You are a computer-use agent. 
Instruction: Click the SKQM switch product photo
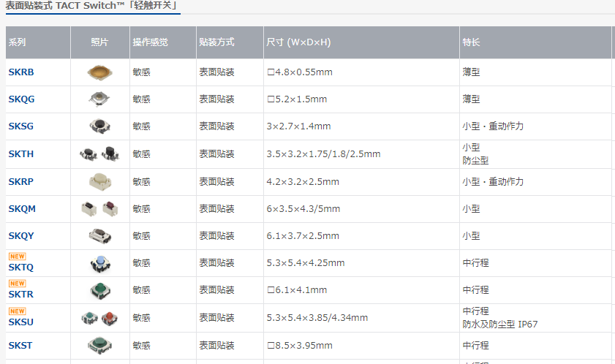pos(99,208)
